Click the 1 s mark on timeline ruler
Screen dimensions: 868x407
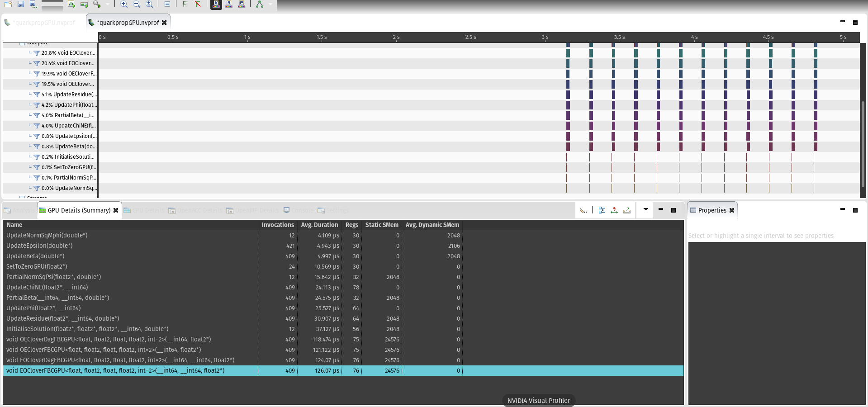[x=247, y=37]
